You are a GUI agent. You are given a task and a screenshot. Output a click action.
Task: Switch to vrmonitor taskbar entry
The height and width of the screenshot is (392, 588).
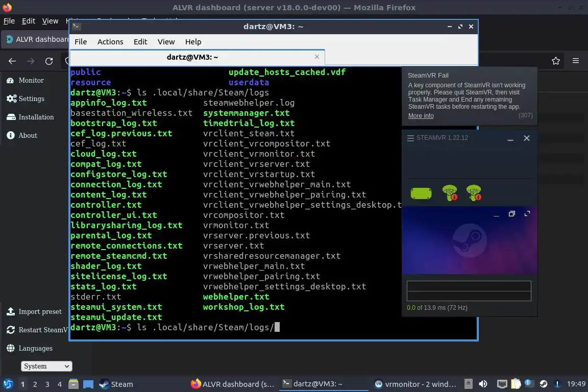point(415,384)
